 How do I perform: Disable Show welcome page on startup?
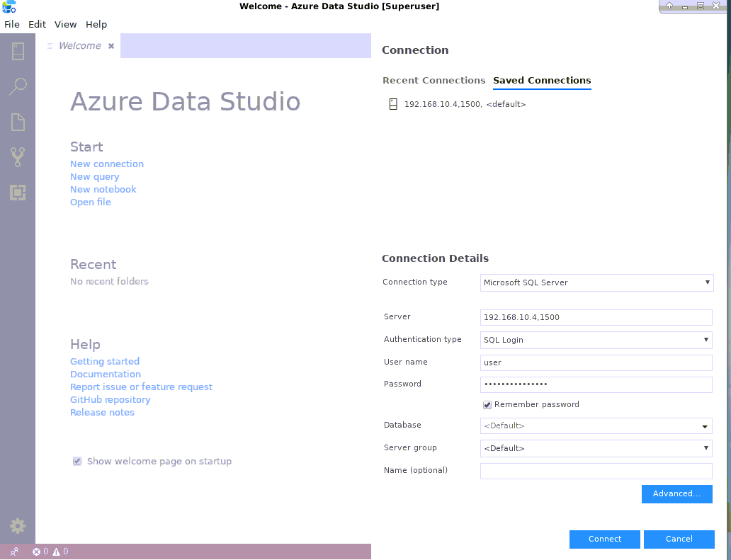pos(76,461)
